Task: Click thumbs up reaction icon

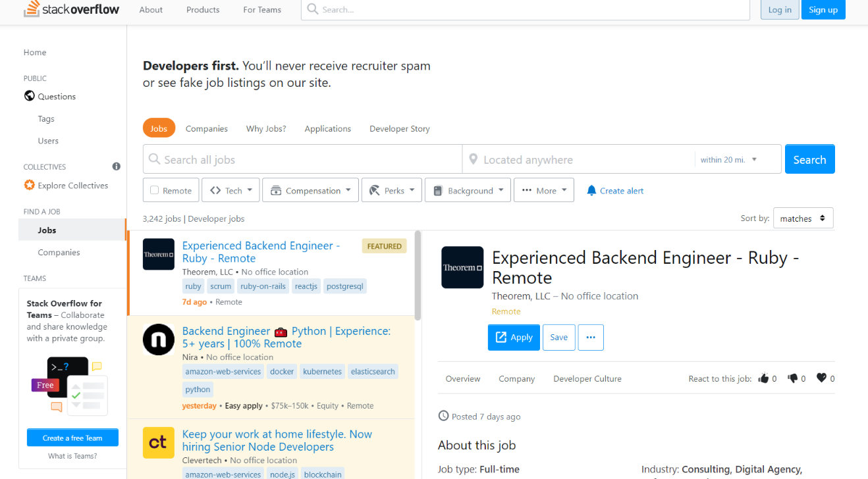Action: tap(764, 378)
